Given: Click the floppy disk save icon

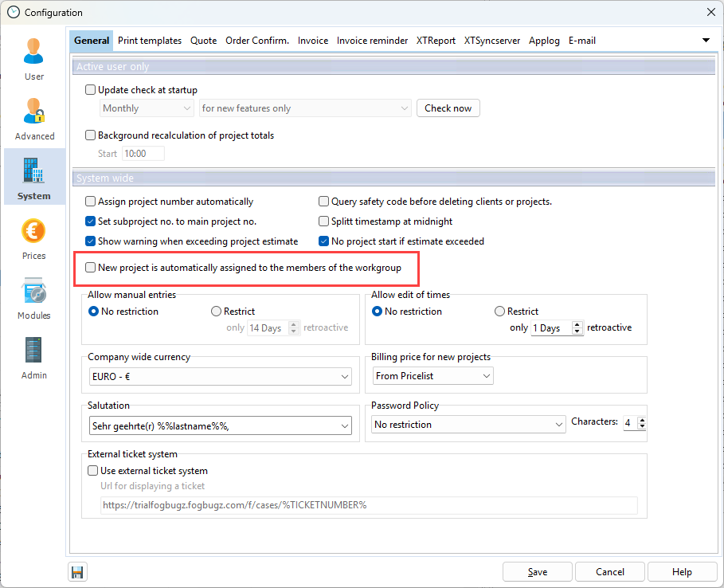Looking at the screenshot, I should coord(78,572).
